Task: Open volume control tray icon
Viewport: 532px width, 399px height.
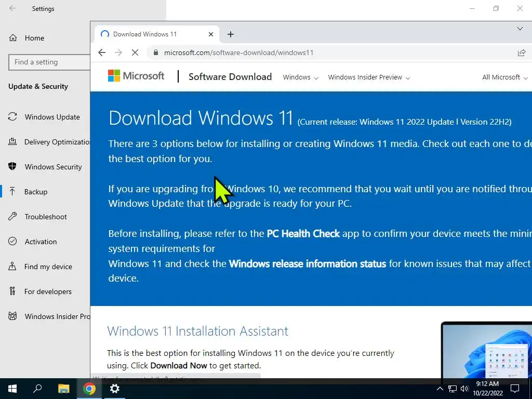Action: (464, 389)
